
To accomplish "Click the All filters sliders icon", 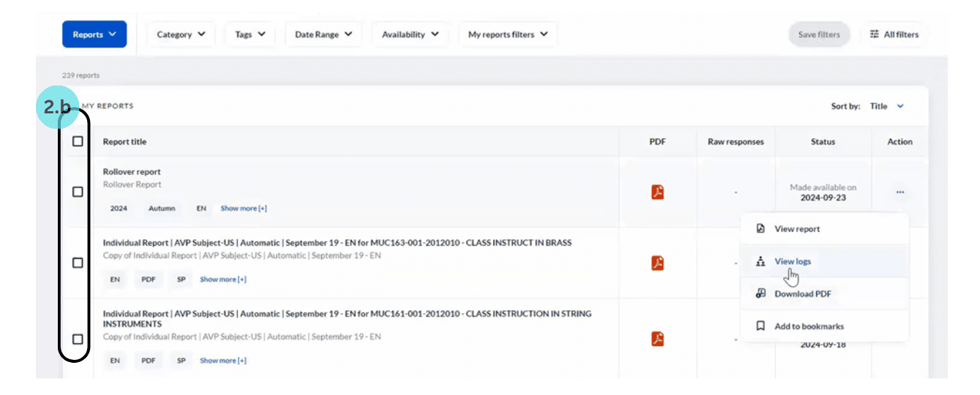I will click(874, 34).
